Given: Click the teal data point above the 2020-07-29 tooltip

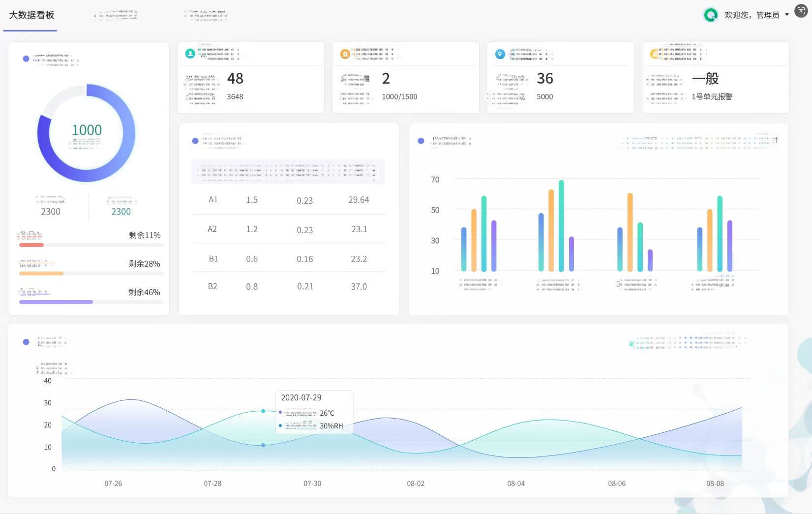Looking at the screenshot, I should [263, 411].
